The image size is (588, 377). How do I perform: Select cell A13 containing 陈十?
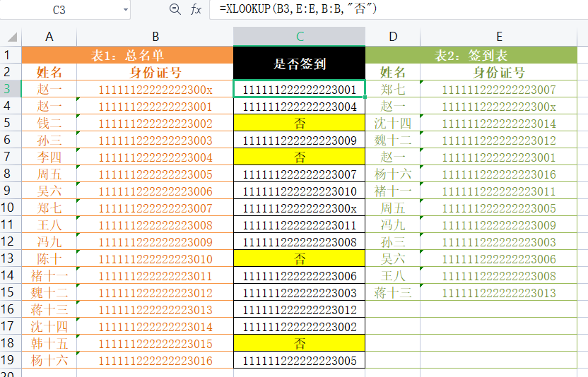(x=49, y=258)
